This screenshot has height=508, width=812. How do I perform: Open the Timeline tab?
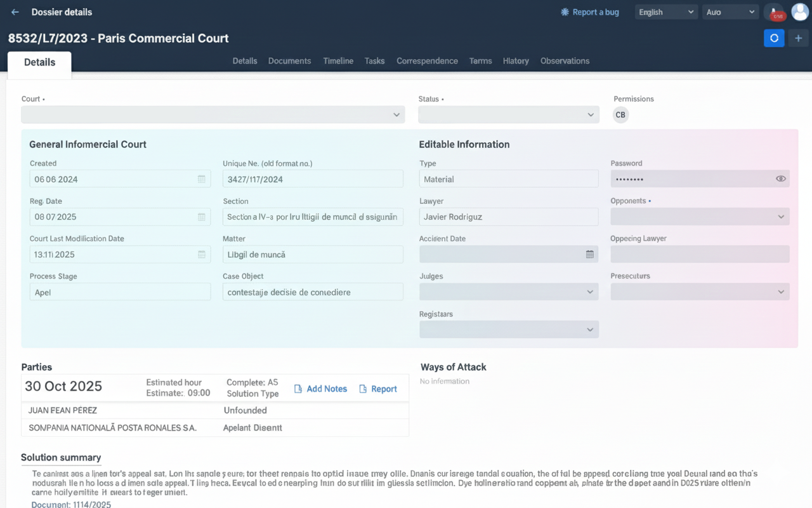[x=338, y=61]
